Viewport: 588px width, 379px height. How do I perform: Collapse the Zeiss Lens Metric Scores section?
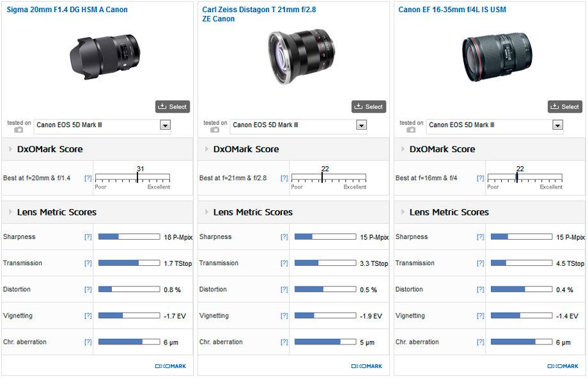coord(207,212)
